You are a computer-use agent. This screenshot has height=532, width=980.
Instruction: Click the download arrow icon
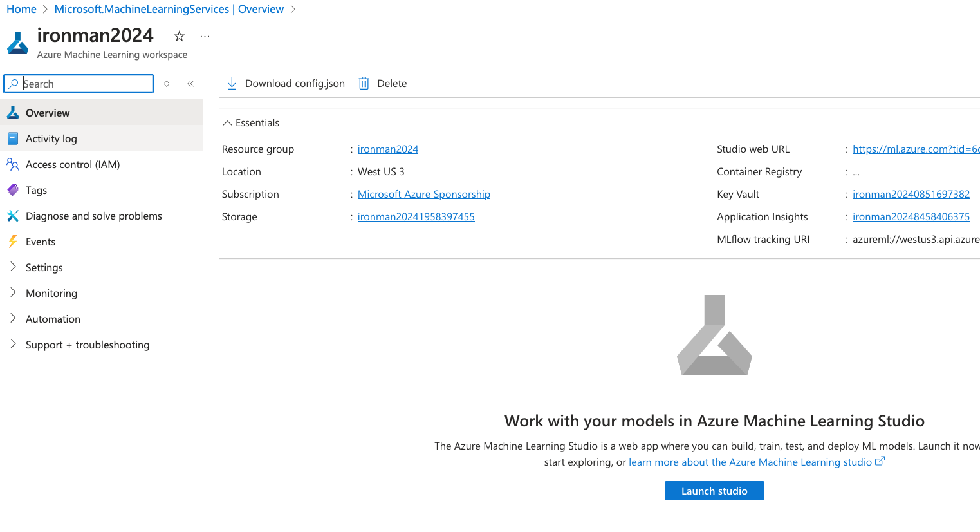pos(232,83)
